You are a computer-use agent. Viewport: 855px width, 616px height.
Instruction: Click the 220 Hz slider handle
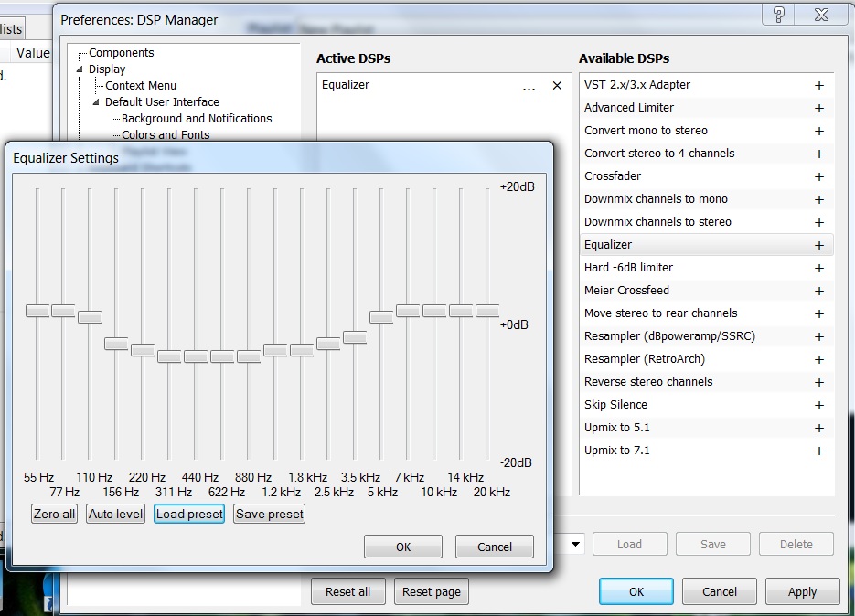143,350
